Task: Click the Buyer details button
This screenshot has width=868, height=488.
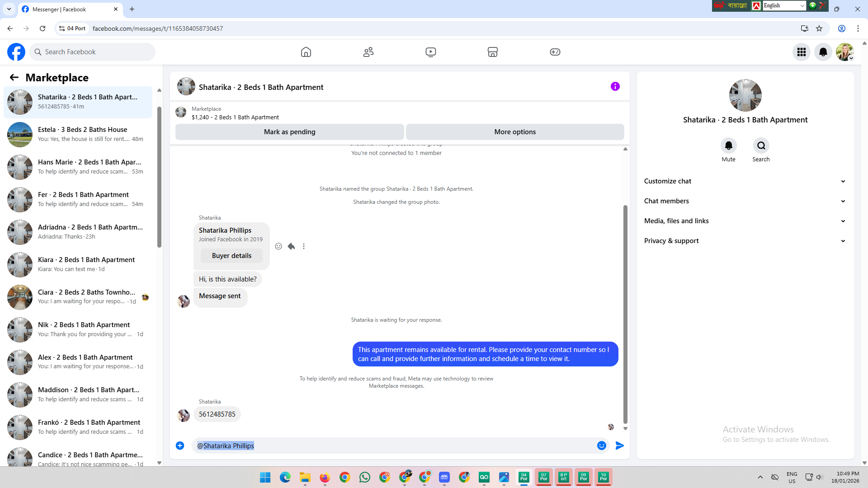Action: point(231,256)
